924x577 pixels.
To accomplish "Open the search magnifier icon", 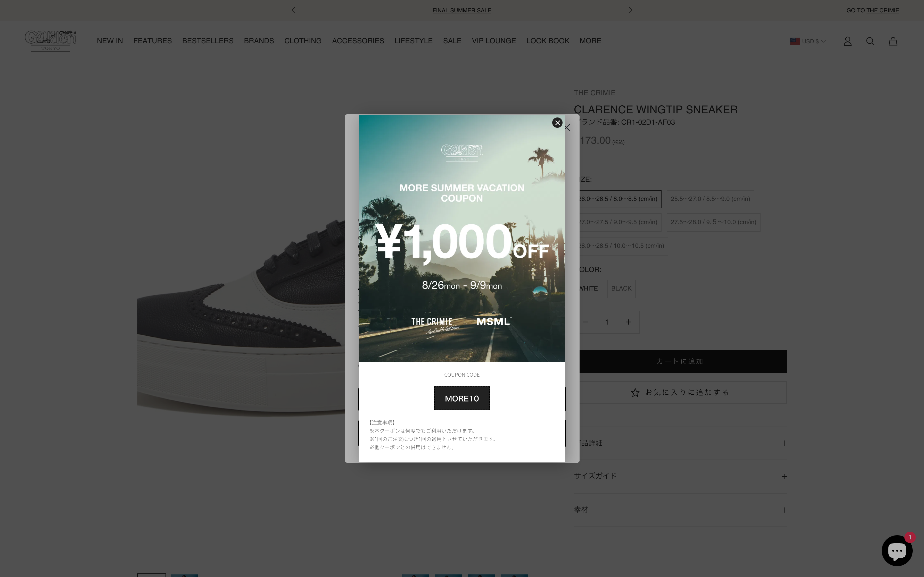I will coord(870,41).
